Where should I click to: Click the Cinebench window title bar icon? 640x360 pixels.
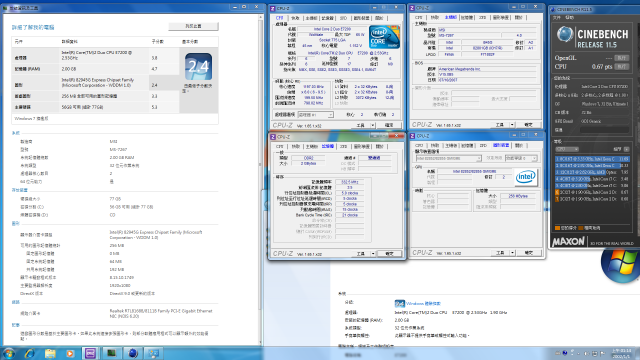(553, 9)
